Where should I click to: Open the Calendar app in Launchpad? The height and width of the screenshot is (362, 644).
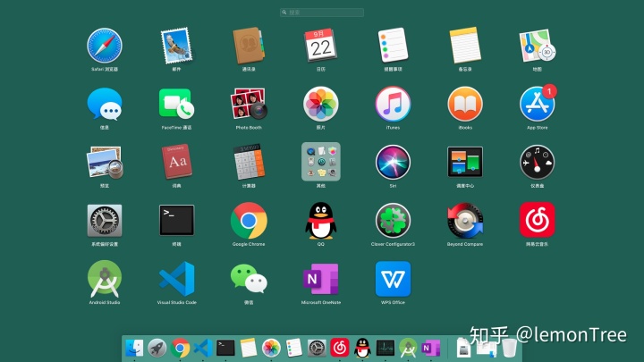coord(321,46)
